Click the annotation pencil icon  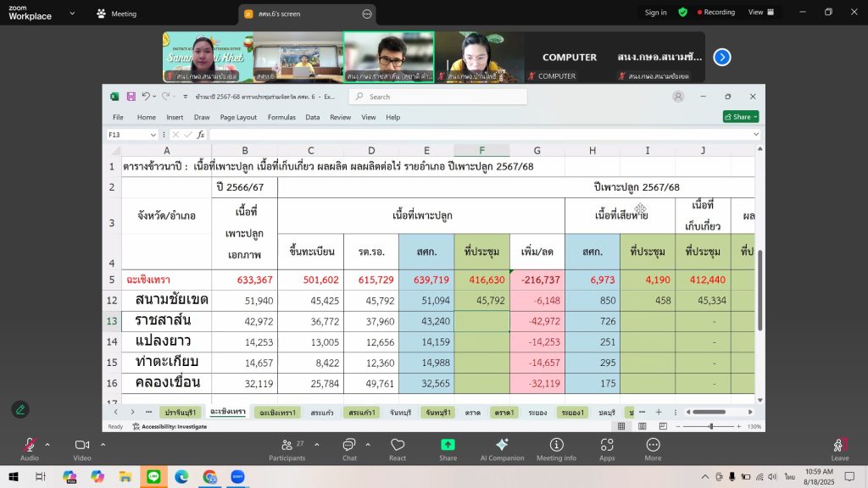pyautogui.click(x=20, y=409)
